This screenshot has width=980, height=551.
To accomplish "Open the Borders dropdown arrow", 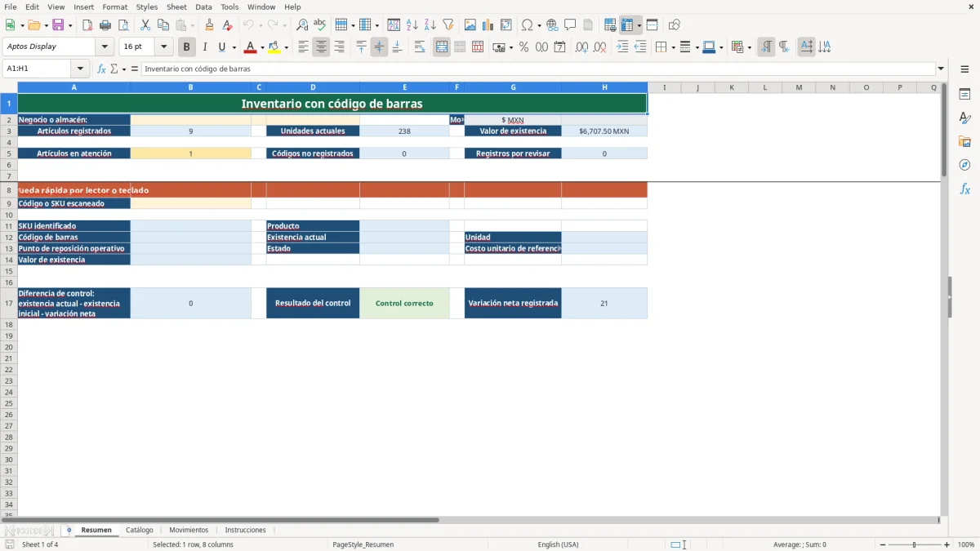I will tap(672, 47).
